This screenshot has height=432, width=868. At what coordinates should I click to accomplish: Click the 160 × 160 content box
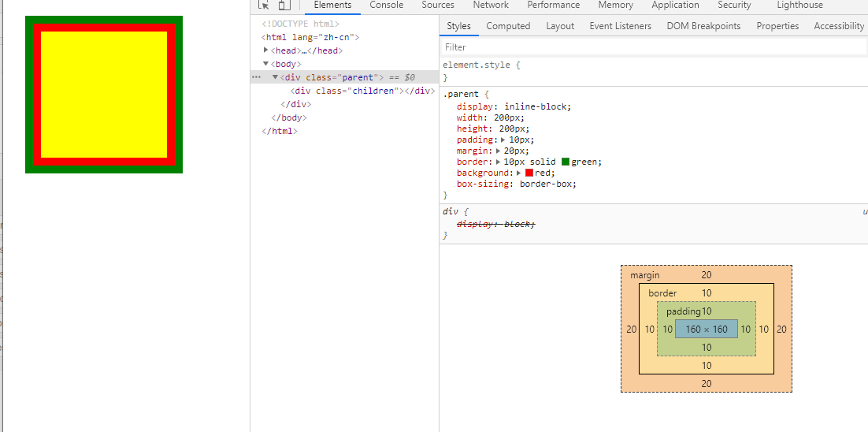click(x=707, y=329)
